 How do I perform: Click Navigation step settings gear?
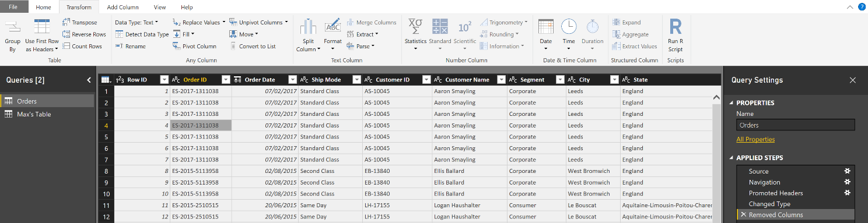coord(848,182)
